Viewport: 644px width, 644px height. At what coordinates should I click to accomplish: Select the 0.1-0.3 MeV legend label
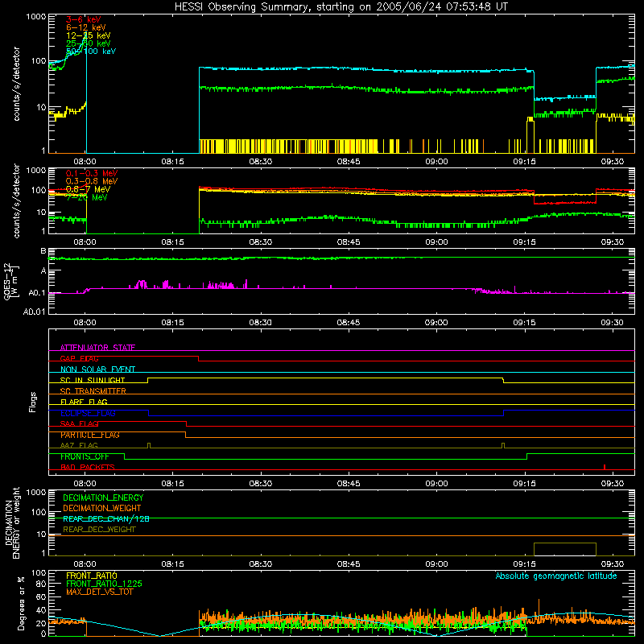tap(92, 173)
